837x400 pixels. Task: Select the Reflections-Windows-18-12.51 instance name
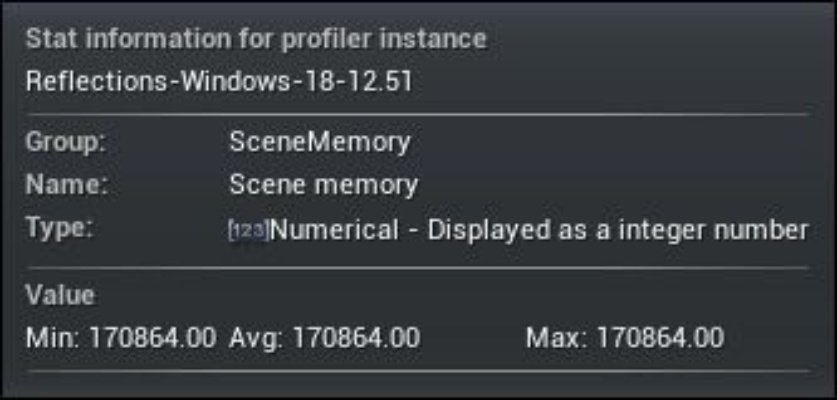click(x=219, y=80)
